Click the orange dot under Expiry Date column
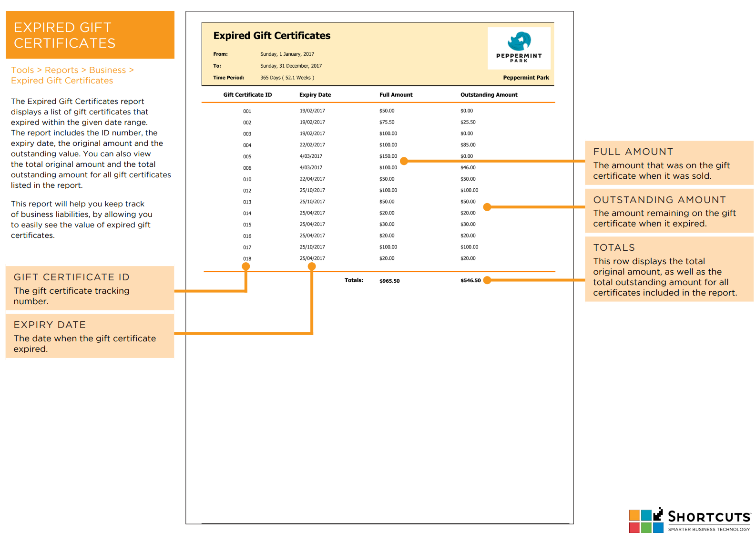This screenshot has height=543, width=756. pos(312,266)
